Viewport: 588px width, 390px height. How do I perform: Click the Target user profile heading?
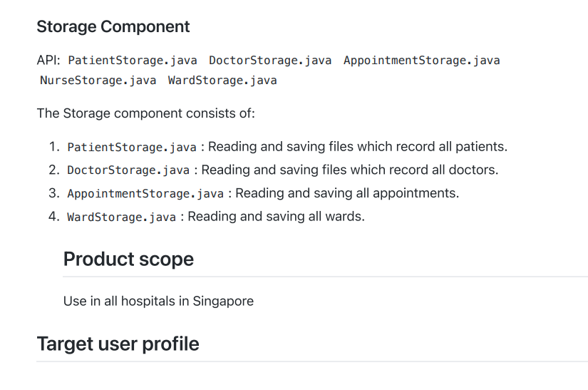[x=118, y=344]
